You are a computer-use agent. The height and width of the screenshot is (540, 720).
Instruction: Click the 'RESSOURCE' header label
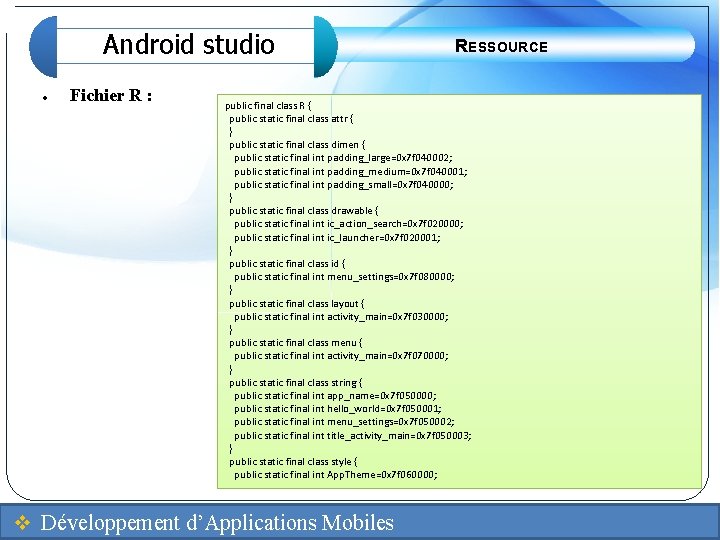coord(501,46)
